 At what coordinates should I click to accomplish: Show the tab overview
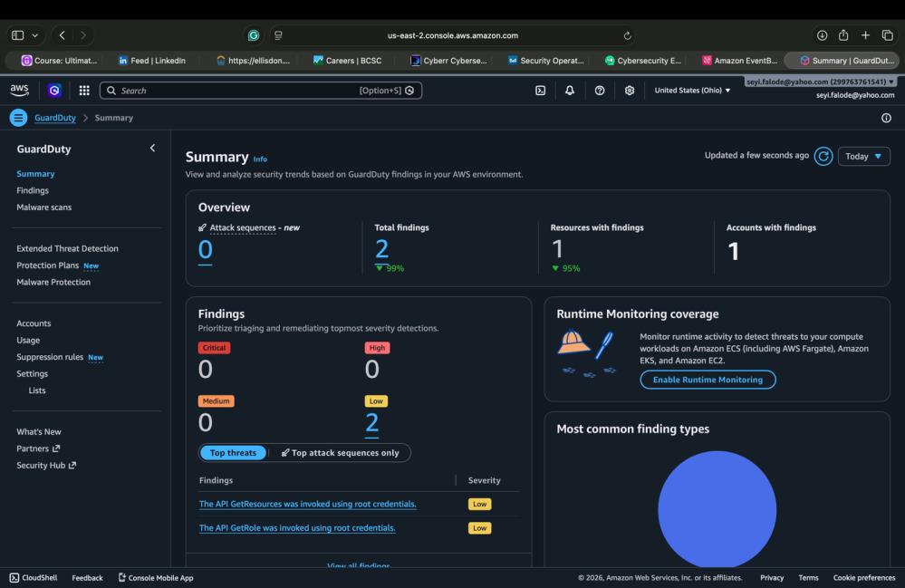tap(888, 35)
